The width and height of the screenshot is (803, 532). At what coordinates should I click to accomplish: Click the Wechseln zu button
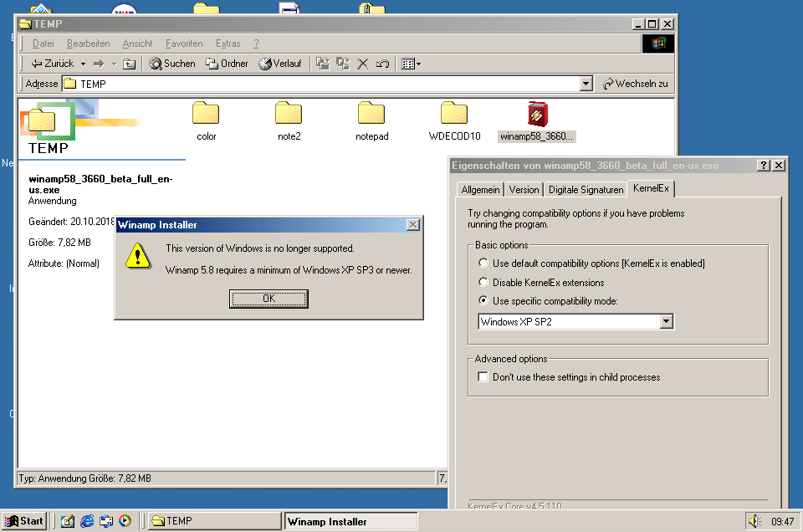tap(636, 84)
